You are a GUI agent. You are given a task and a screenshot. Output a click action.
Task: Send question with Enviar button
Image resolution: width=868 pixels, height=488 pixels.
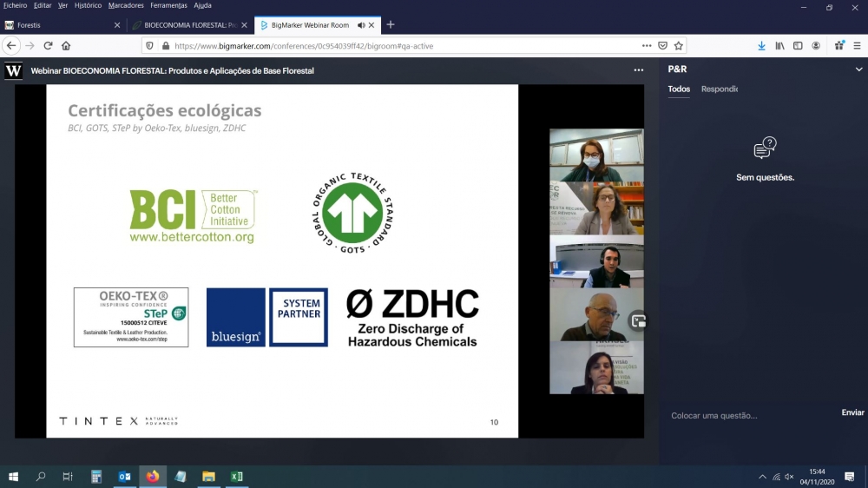click(x=852, y=412)
